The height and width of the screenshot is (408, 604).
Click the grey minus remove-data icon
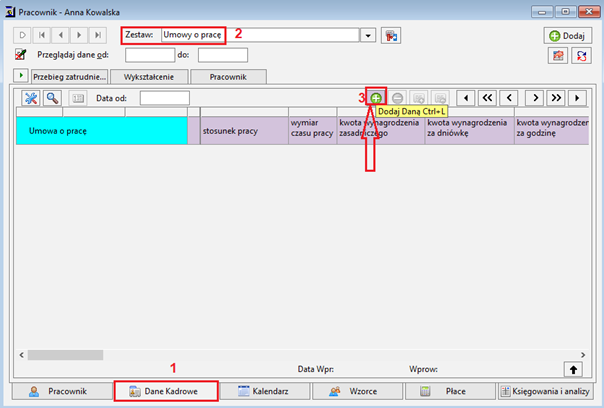[x=398, y=98]
